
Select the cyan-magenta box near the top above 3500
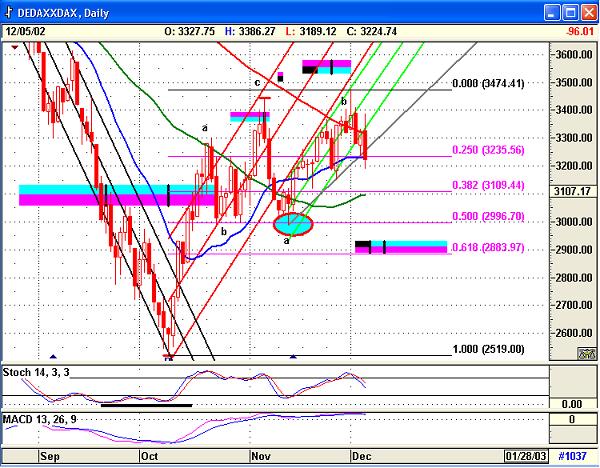coord(326,67)
